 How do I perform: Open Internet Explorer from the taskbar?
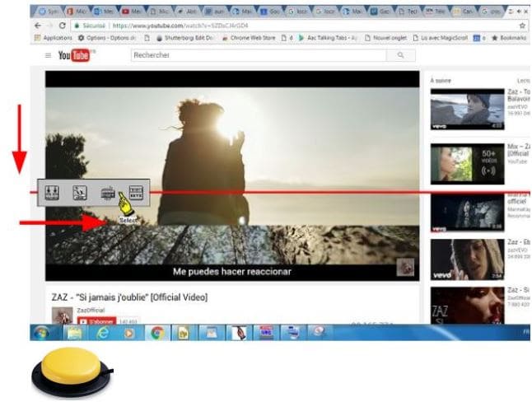point(103,334)
